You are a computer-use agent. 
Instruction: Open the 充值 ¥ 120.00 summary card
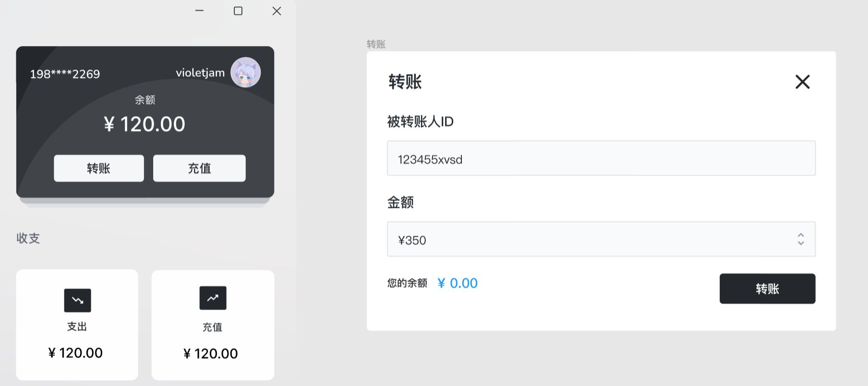pyautogui.click(x=213, y=325)
